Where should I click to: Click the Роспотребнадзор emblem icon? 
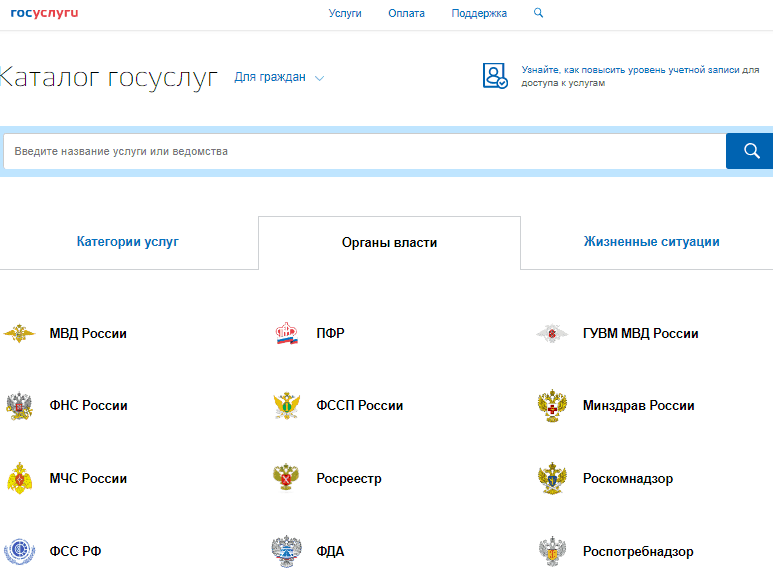(x=552, y=551)
